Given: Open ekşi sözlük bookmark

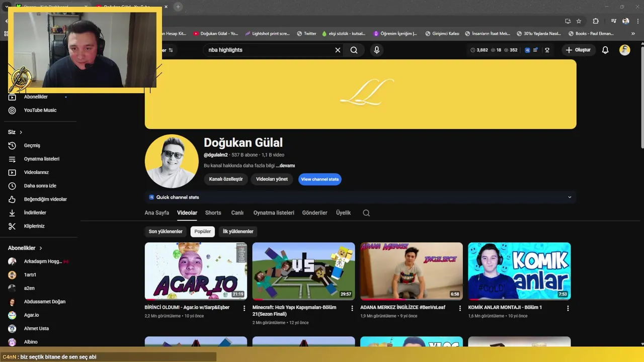Looking at the screenshot, I should [x=344, y=34].
